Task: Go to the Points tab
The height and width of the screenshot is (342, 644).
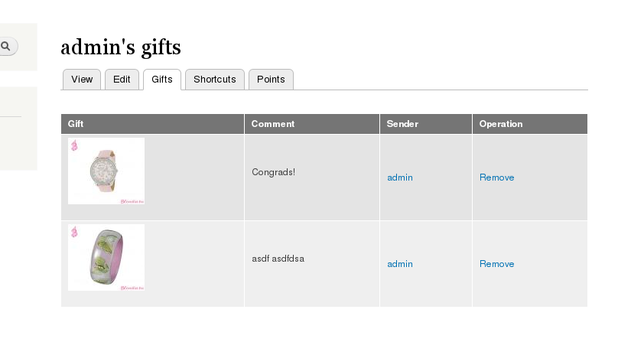Action: [271, 80]
